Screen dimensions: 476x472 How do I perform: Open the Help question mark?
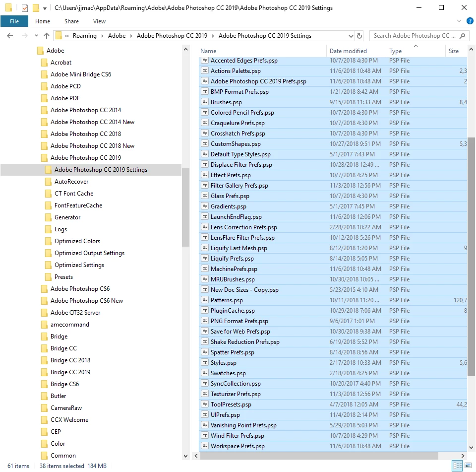click(x=470, y=21)
